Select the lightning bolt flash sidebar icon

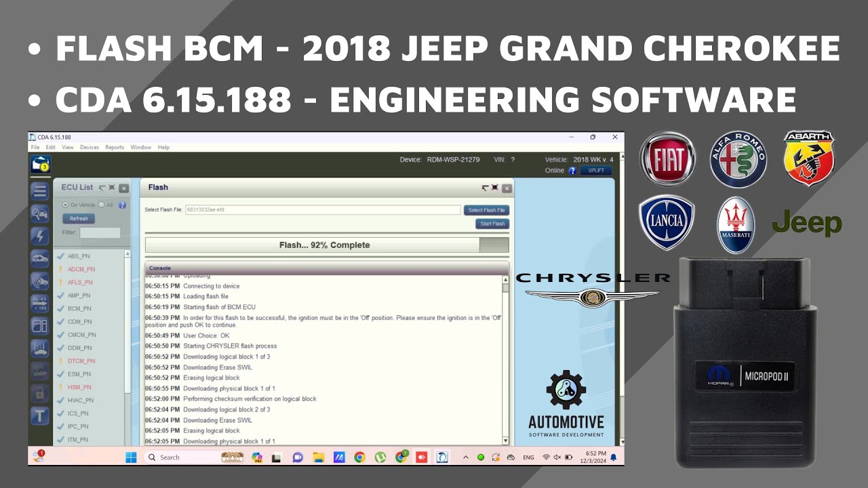(40, 236)
